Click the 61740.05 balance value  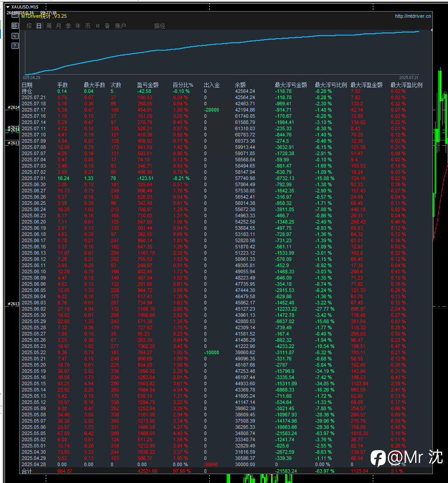tap(245, 116)
